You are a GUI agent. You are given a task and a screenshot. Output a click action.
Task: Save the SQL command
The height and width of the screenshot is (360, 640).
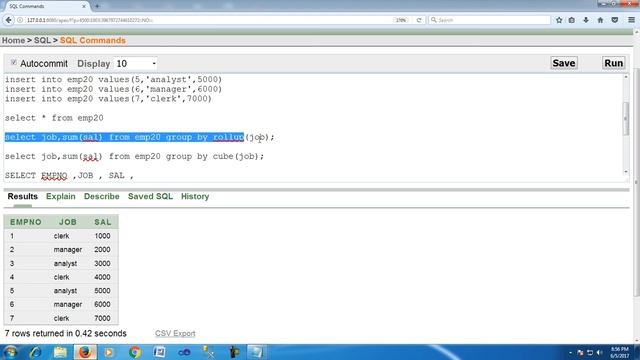[564, 63]
